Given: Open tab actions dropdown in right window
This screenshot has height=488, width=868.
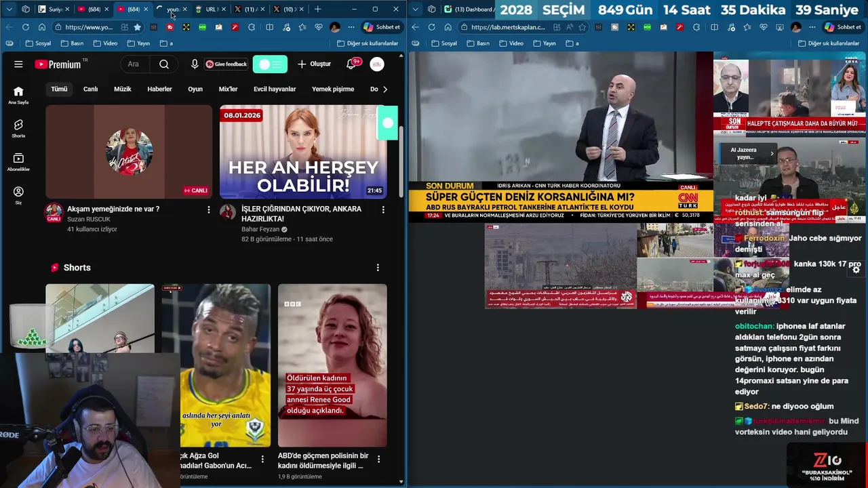Looking at the screenshot, I should (x=415, y=9).
